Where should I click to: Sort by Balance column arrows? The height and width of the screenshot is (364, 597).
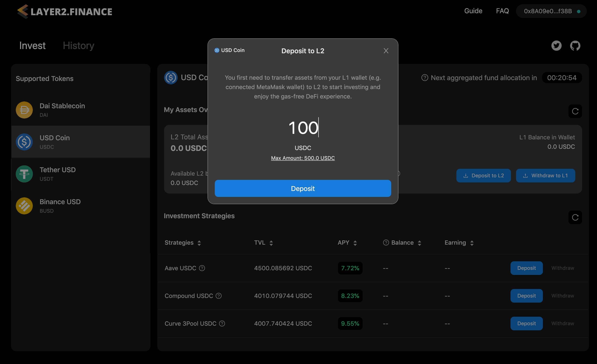click(419, 243)
